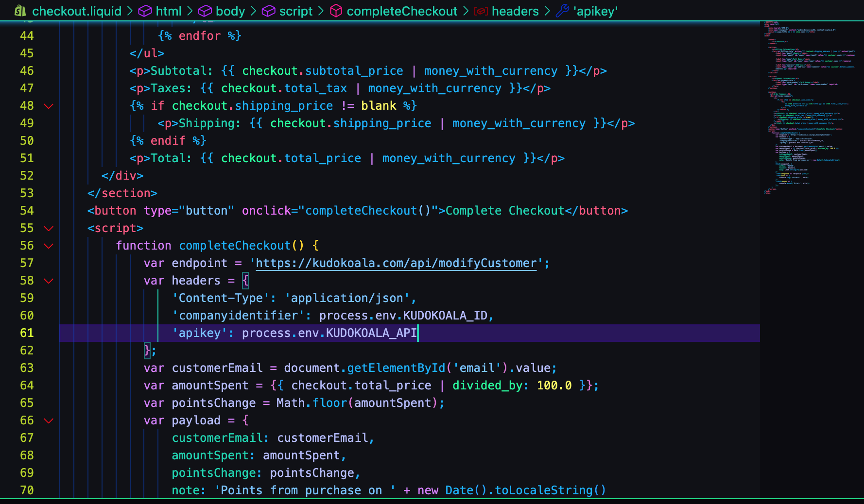864x504 pixels.
Task: Open the headers breadcrumb segment
Action: tap(515, 11)
